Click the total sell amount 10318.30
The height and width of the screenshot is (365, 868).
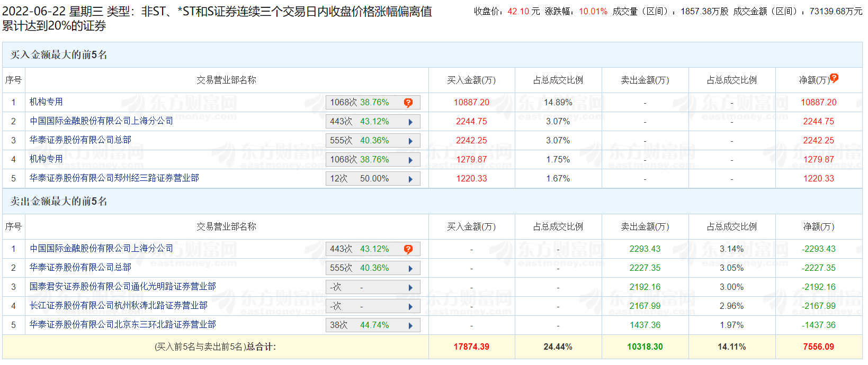[x=645, y=347]
